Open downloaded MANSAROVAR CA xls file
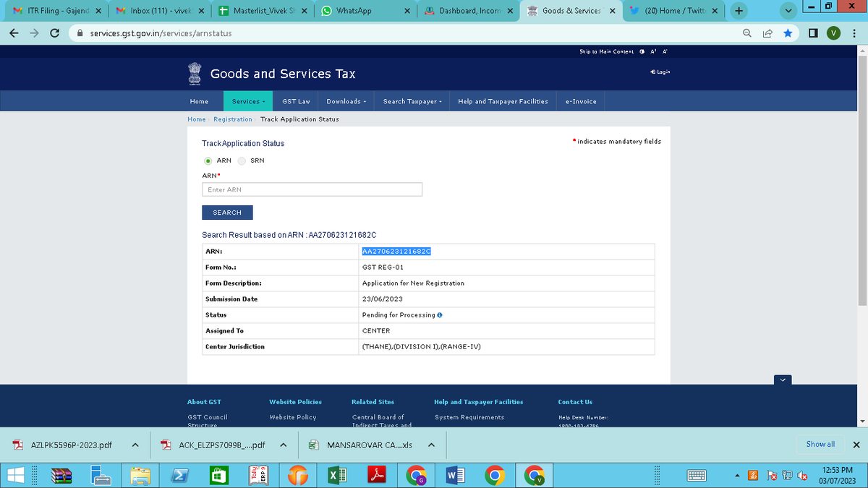Image resolution: width=868 pixels, height=488 pixels. pyautogui.click(x=362, y=445)
